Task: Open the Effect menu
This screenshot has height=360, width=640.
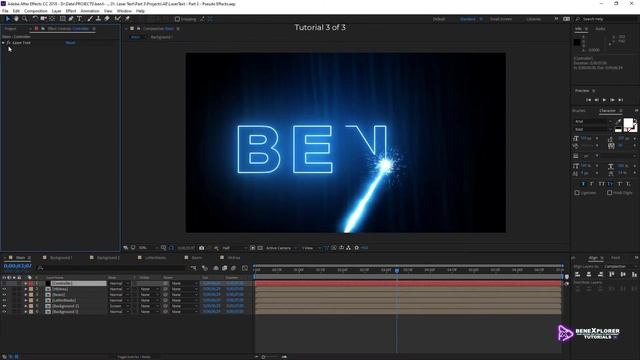Action: pyautogui.click(x=71, y=11)
